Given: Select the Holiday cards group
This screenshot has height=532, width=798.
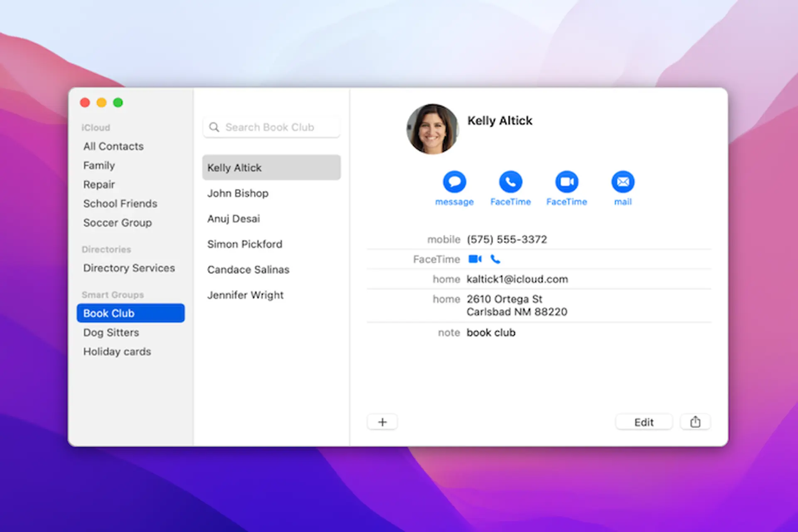Looking at the screenshot, I should point(117,351).
